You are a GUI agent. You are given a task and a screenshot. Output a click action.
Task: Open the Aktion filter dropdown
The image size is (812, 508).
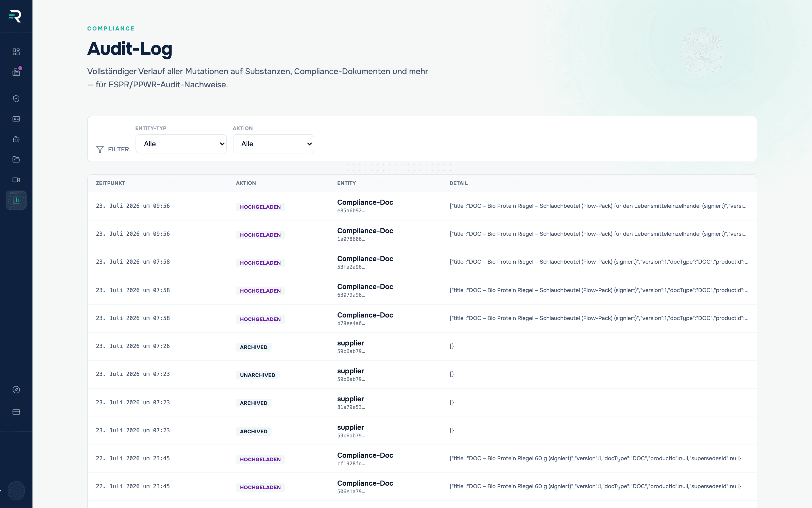pos(274,144)
